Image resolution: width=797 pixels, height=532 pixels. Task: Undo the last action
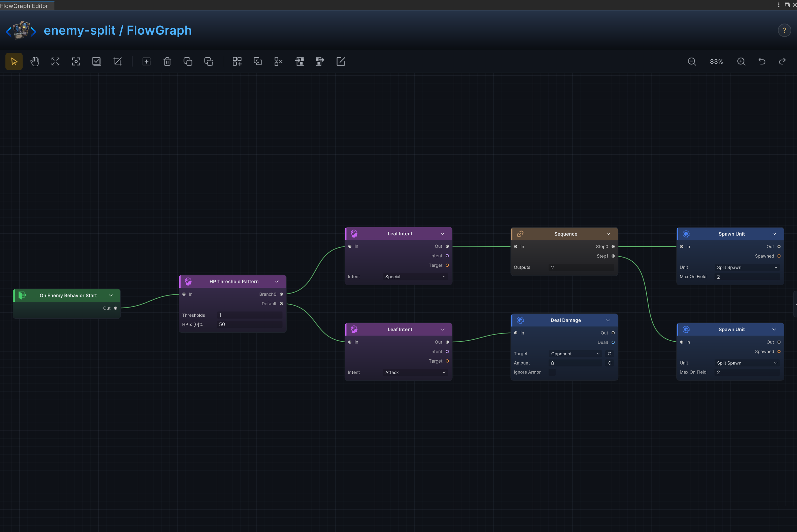(x=762, y=61)
